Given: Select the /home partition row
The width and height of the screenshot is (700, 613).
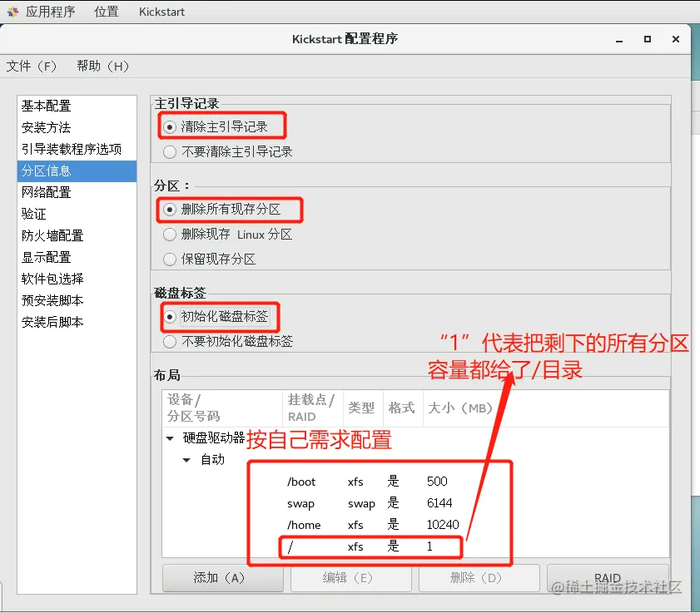Looking at the screenshot, I should [415, 525].
